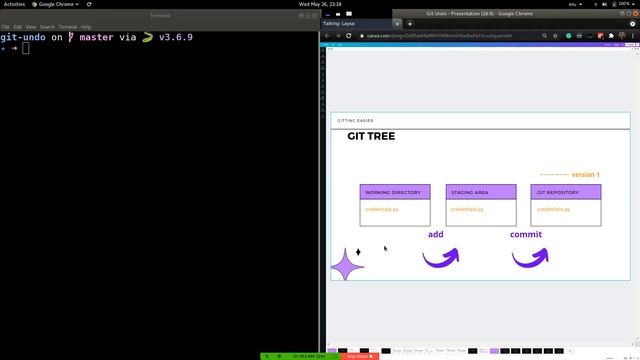Click credentials.py in Staging Area box

(467, 209)
